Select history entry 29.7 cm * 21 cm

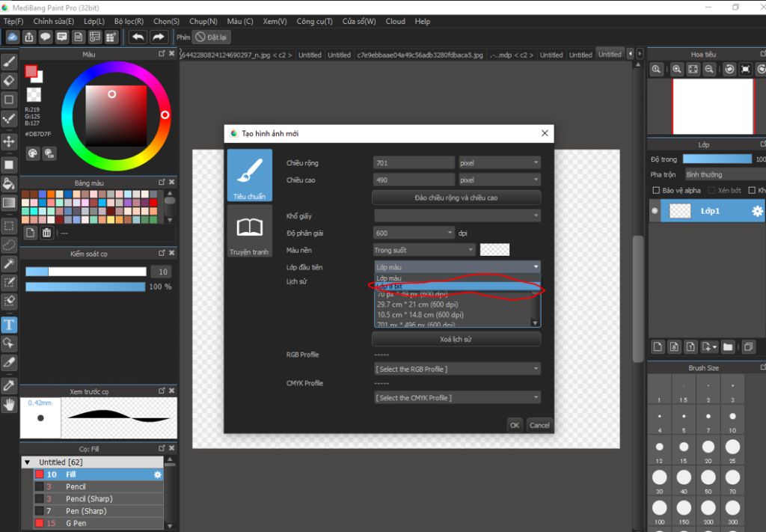[417, 305]
